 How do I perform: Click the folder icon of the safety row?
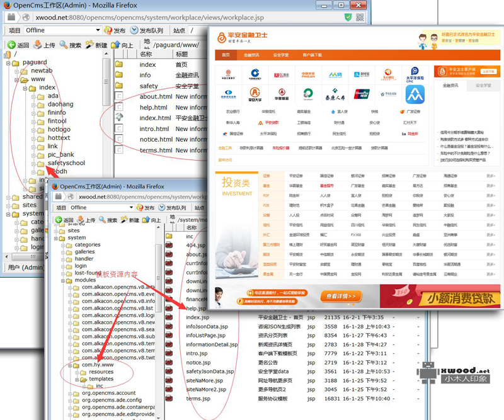click(x=119, y=86)
